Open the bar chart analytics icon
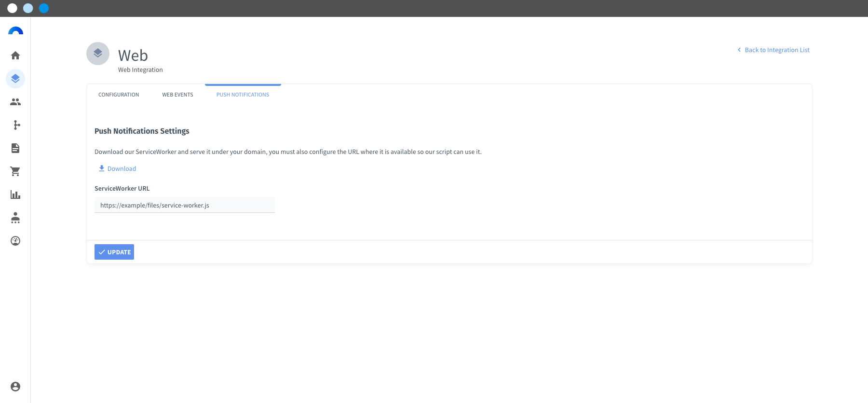Screen dimensions: 868x403 click(x=15, y=195)
